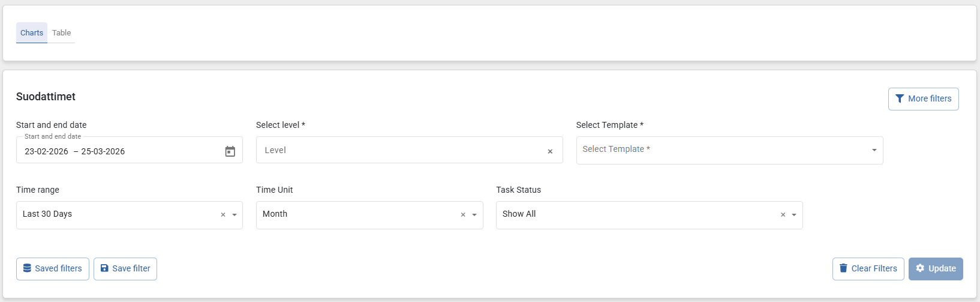This screenshot has height=302, width=980.
Task: Clear the Last 30 Days time range
Action: point(223,215)
